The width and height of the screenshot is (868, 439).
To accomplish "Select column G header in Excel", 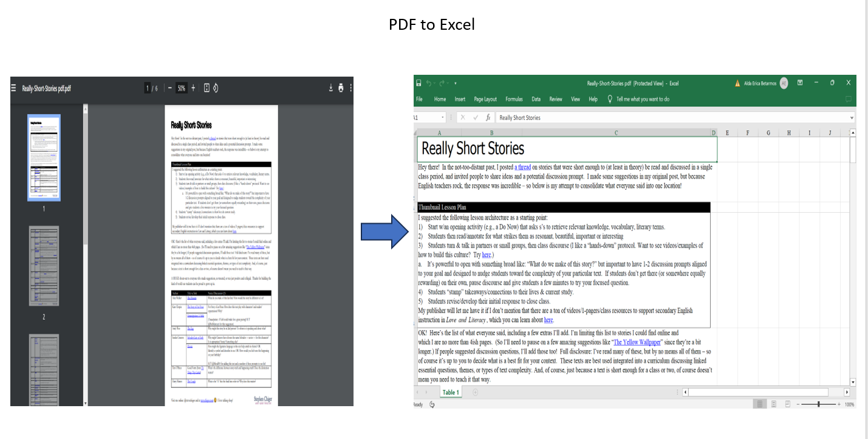I will point(768,133).
